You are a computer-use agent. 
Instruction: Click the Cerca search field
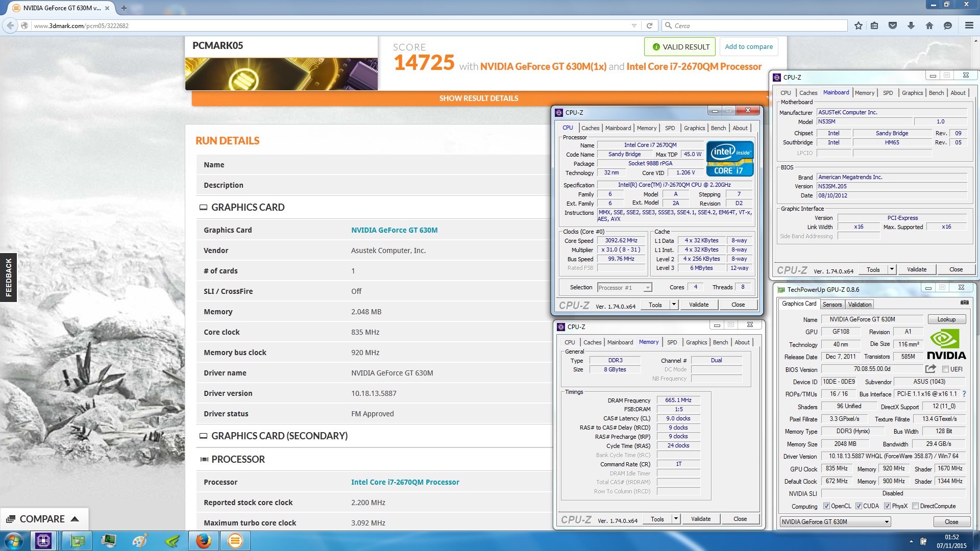pyautogui.click(x=755, y=26)
